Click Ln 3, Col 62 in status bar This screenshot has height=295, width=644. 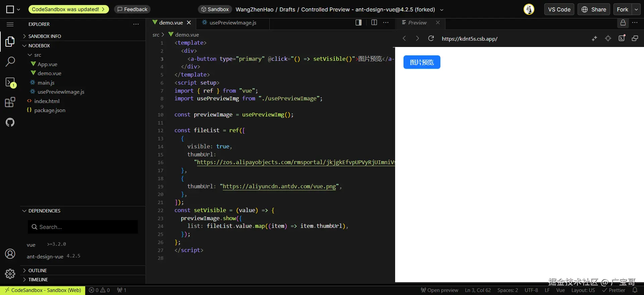[478, 290]
